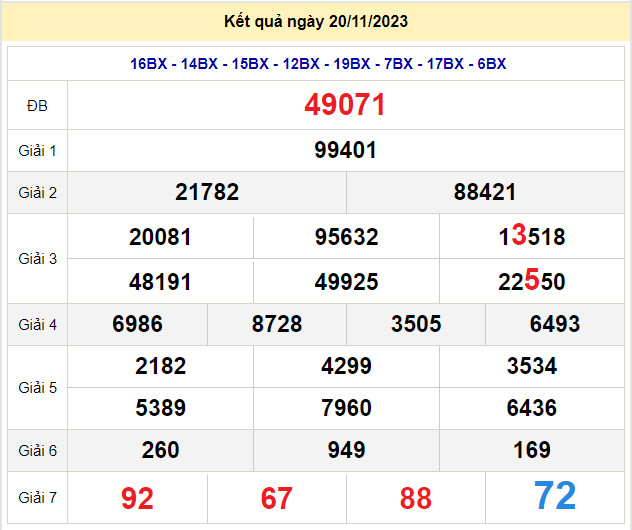Select the ticket codes line starting 16BX
The height and width of the screenshot is (530, 632).
tap(318, 64)
